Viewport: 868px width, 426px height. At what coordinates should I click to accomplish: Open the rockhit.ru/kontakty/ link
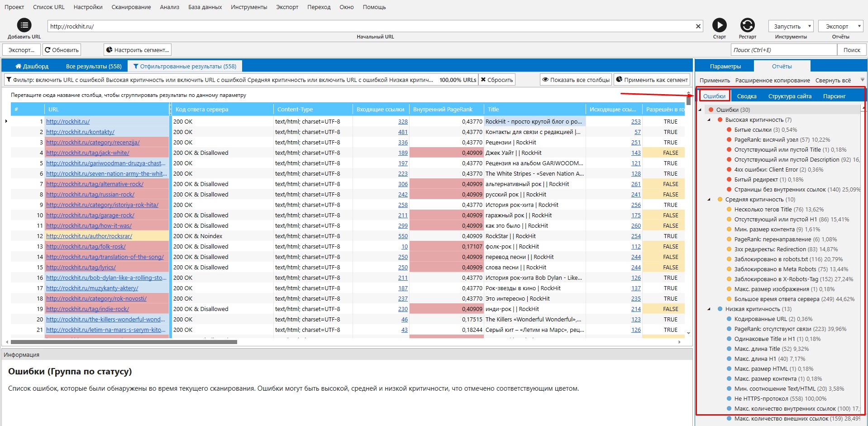(x=80, y=132)
